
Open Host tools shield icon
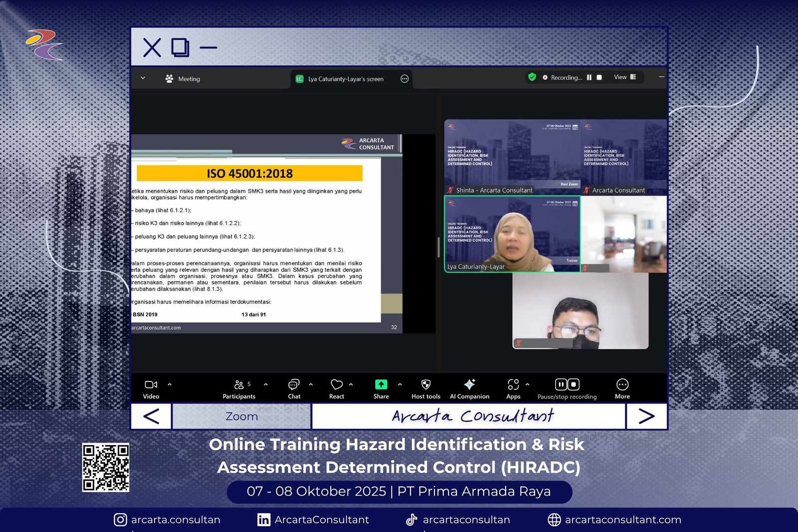[425, 385]
